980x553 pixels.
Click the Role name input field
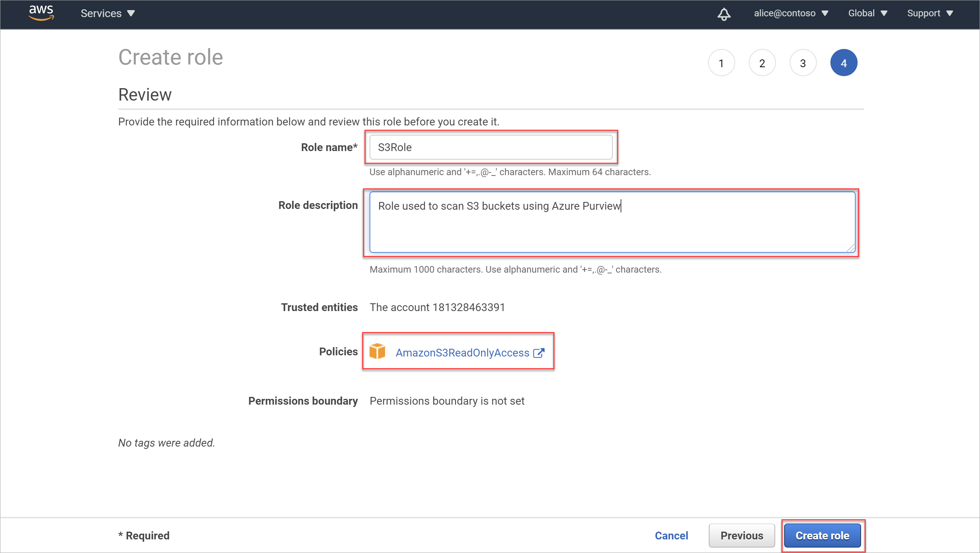491,147
